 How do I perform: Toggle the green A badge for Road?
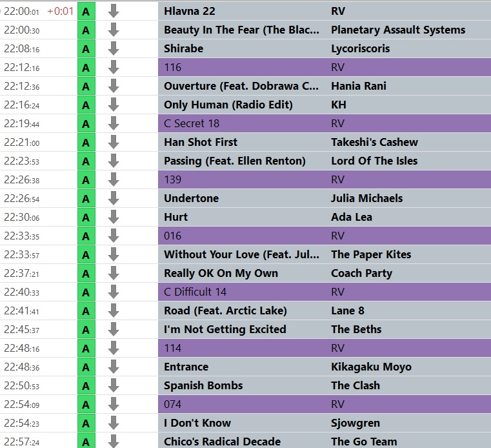(x=86, y=311)
